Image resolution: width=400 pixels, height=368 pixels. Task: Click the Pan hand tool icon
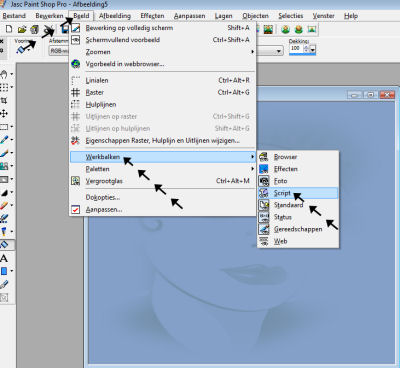click(x=4, y=74)
